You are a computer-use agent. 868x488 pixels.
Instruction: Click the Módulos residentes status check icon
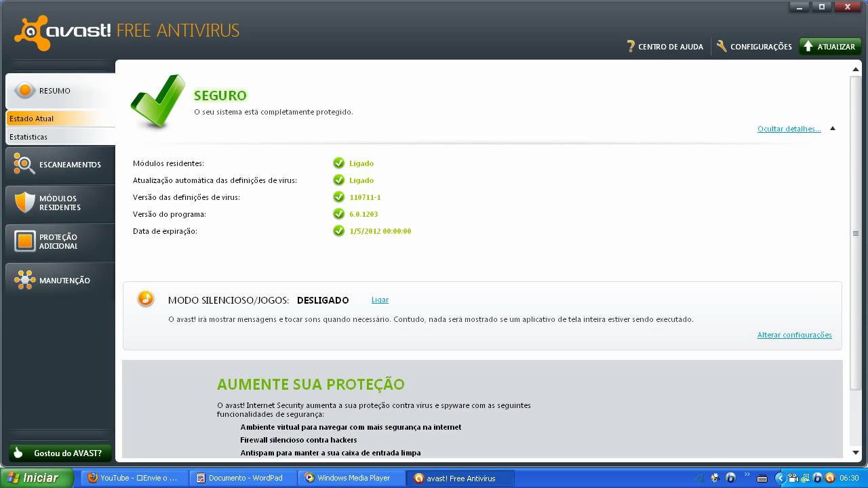point(339,163)
